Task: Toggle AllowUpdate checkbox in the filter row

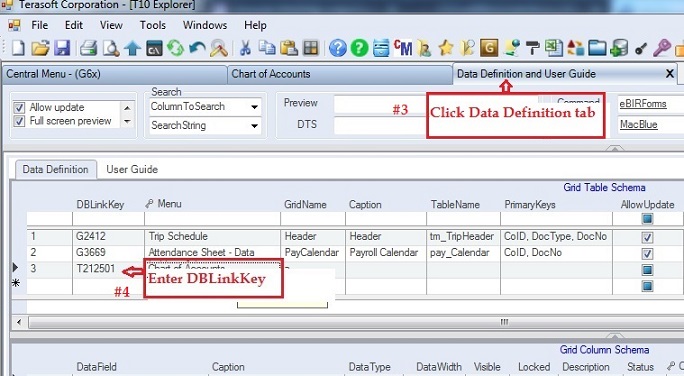Action: [x=647, y=219]
